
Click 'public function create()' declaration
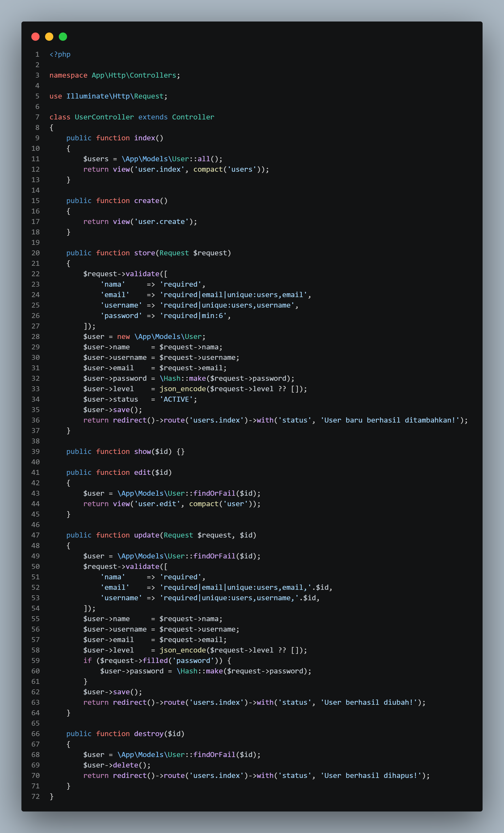pos(117,201)
